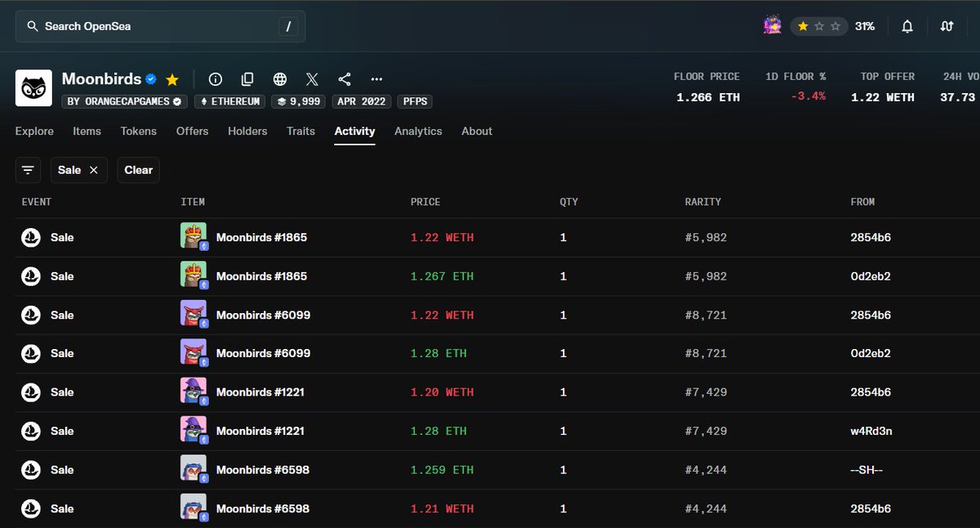
Task: Click the 9,999 items count tag
Action: coord(298,101)
